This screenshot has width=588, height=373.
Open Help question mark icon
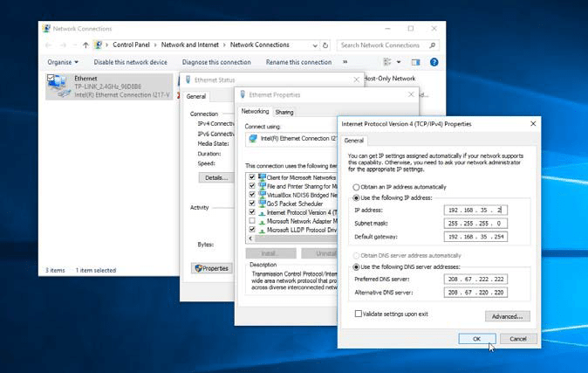click(434, 62)
